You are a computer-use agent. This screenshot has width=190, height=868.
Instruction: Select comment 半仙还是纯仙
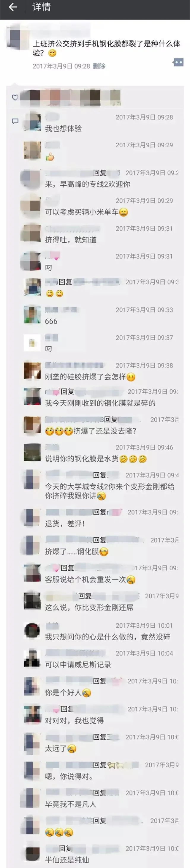click(67, 860)
